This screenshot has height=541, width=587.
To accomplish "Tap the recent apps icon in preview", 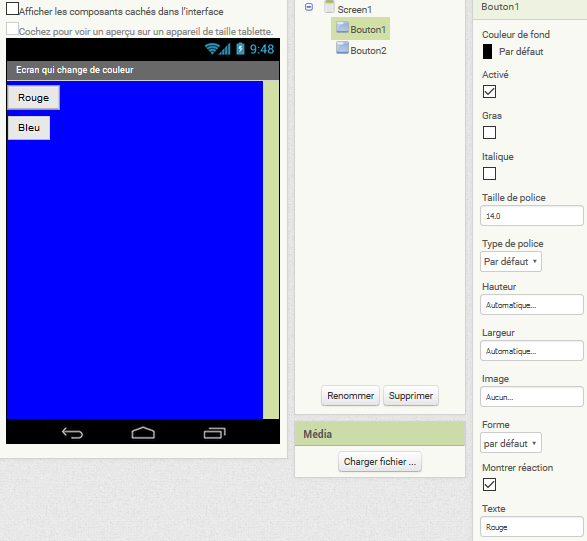I will pos(215,433).
